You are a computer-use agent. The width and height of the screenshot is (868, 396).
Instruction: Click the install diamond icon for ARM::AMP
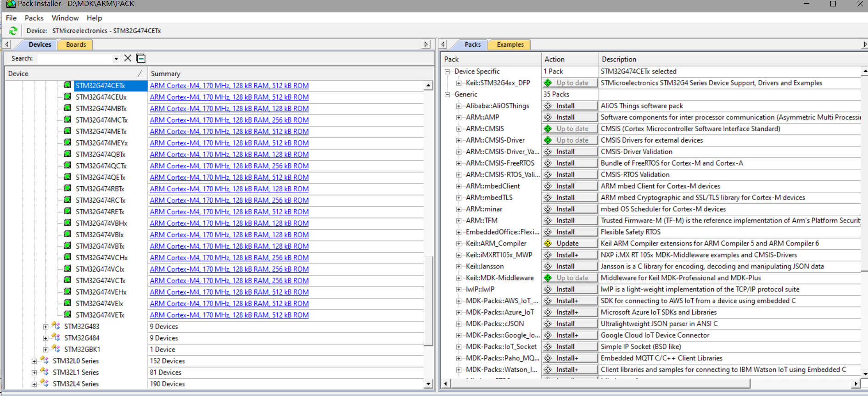548,117
